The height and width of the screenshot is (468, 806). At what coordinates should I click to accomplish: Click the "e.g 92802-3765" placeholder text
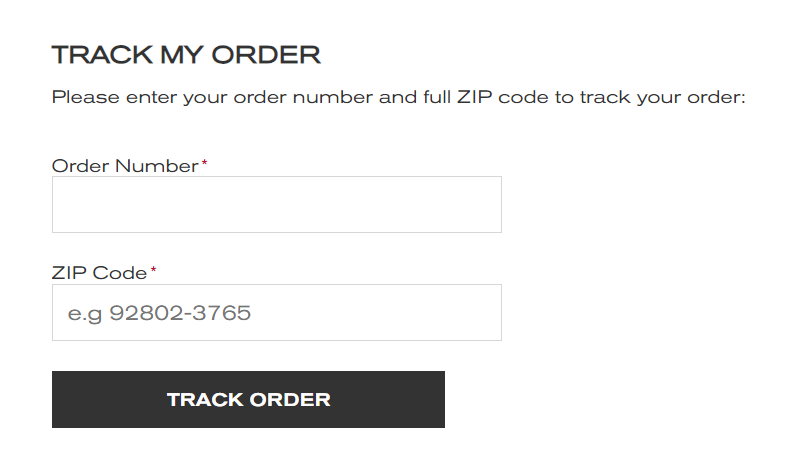[159, 313]
